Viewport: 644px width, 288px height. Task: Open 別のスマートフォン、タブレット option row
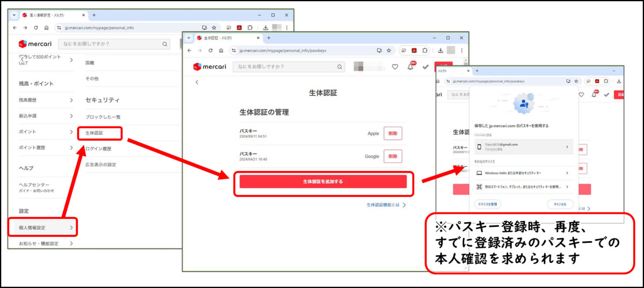click(x=524, y=187)
